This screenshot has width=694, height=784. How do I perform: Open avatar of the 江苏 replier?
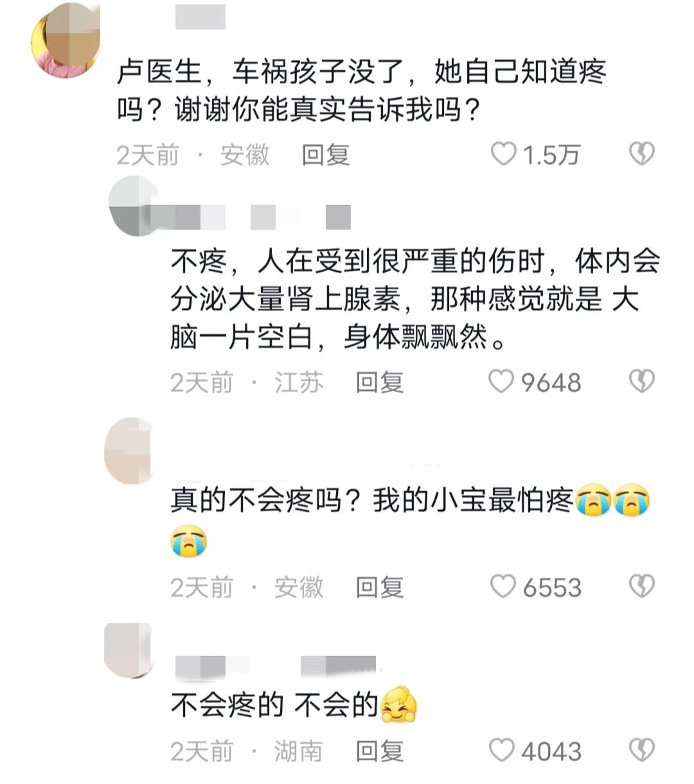click(134, 206)
